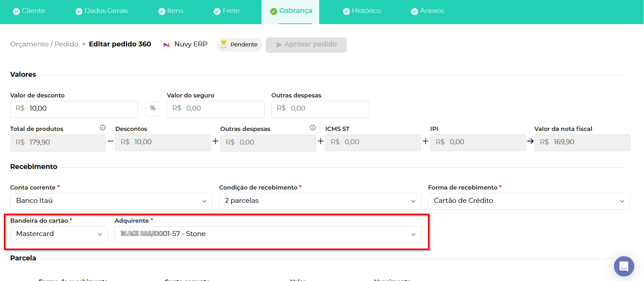Click the Nuvy ERP logo icon
The height and width of the screenshot is (281, 644).
coord(166,45)
